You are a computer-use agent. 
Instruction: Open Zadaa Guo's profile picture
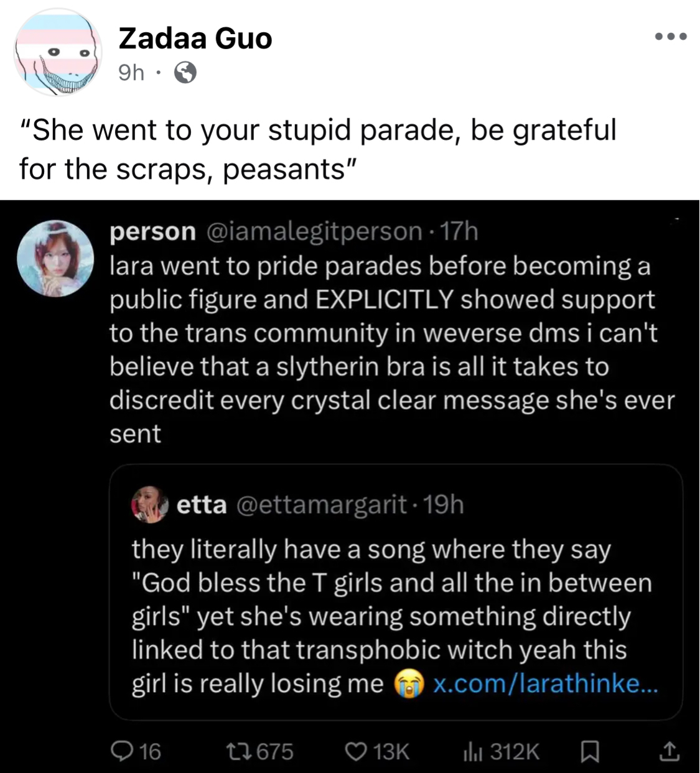click(x=58, y=52)
